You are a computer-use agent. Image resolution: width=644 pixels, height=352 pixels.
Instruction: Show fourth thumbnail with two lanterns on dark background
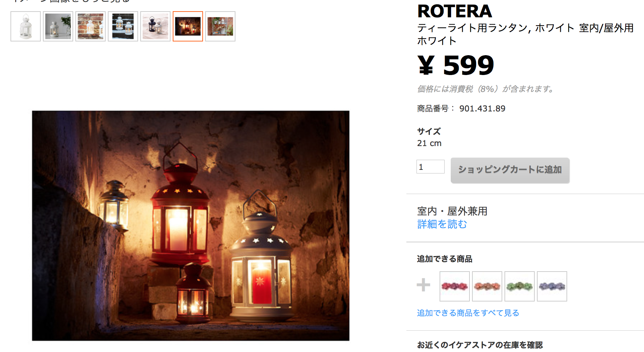(123, 26)
